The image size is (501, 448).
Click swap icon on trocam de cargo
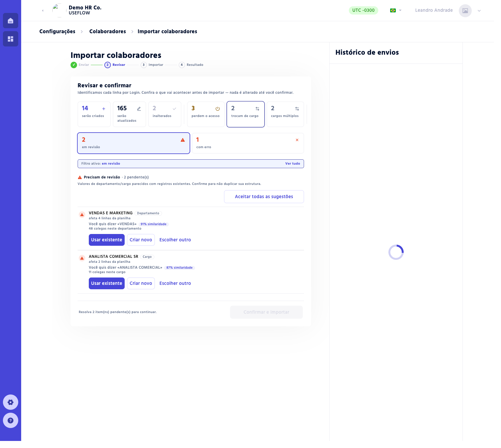(257, 109)
